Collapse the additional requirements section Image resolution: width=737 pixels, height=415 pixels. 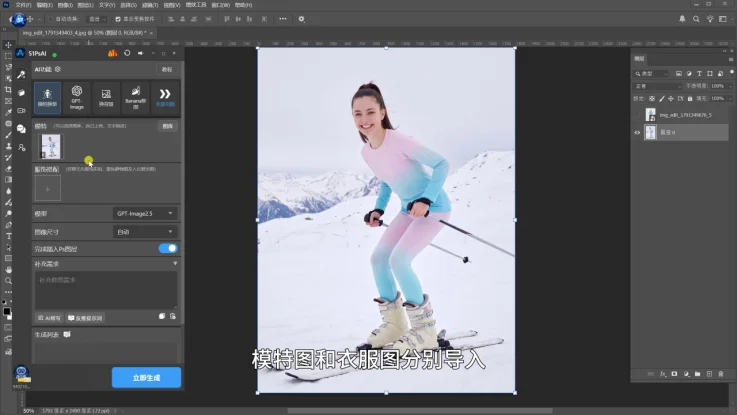point(175,264)
